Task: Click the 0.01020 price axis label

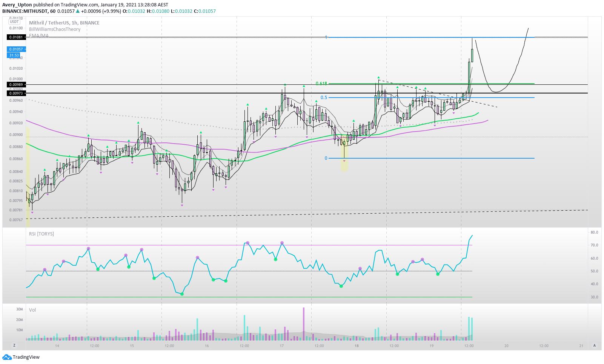Action: pyautogui.click(x=16, y=68)
